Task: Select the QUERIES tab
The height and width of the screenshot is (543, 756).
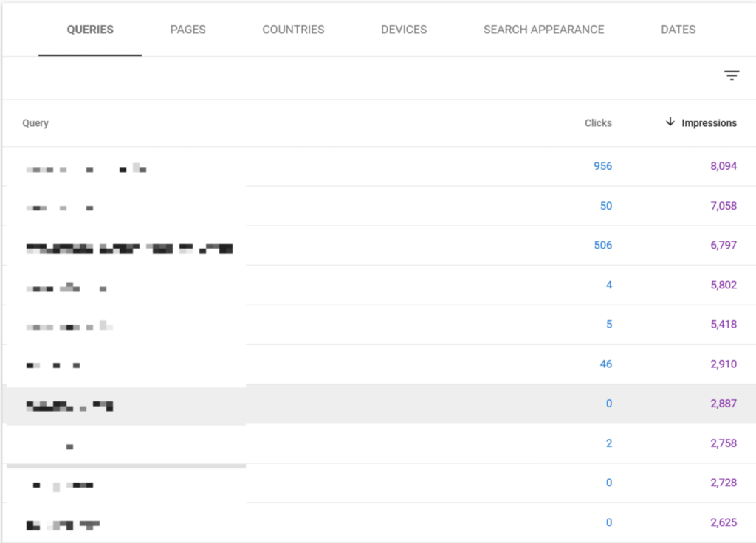Action: coord(90,30)
